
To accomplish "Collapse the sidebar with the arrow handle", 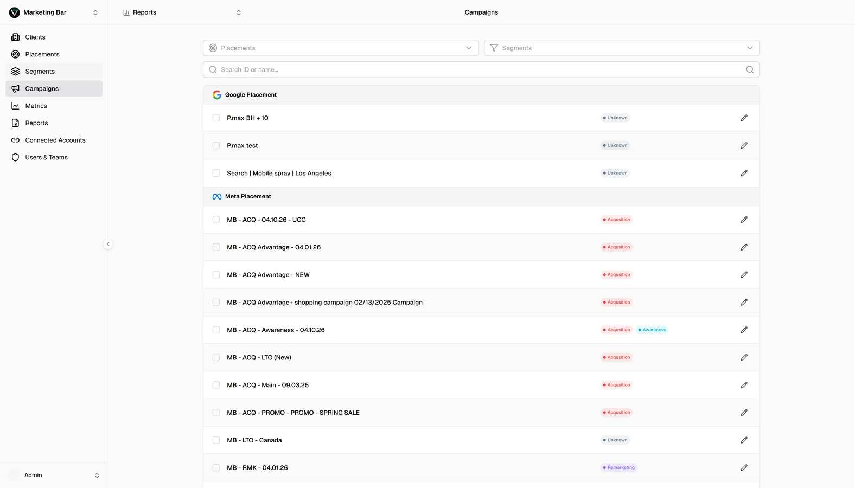I will [x=108, y=244].
